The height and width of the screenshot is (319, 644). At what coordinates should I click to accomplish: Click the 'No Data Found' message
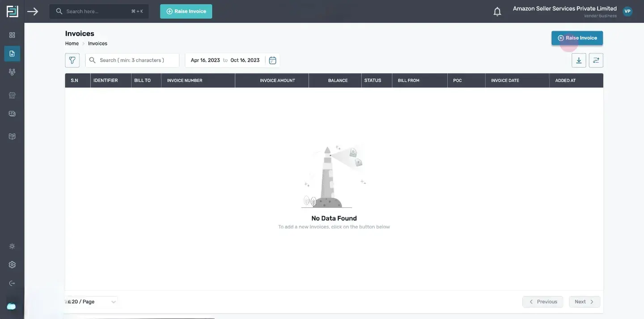point(334,218)
